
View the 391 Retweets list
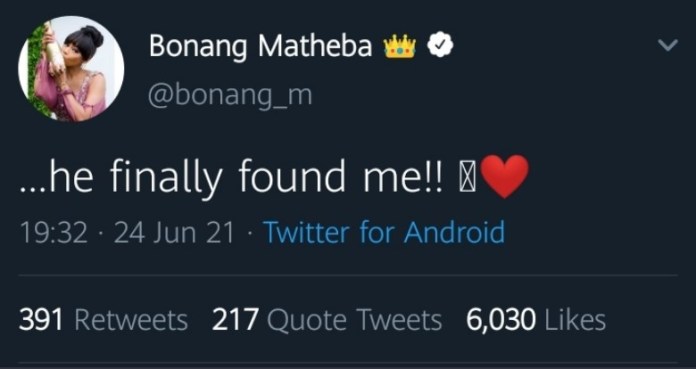103,320
